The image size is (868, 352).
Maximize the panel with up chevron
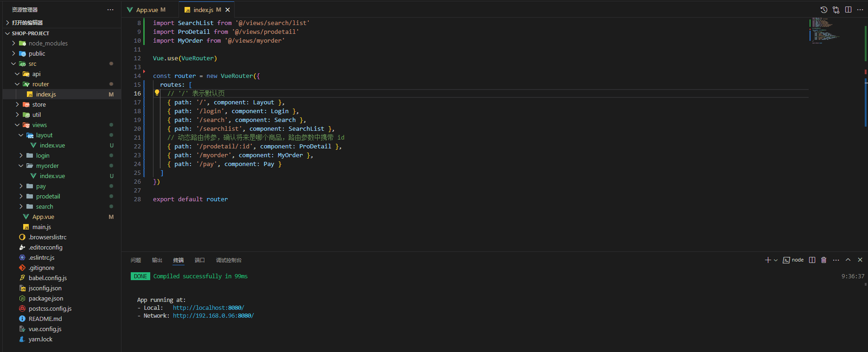(848, 260)
